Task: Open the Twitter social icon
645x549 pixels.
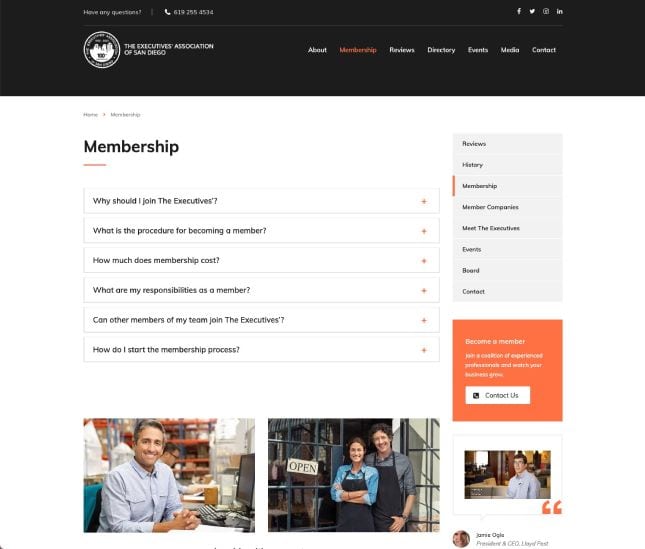Action: 532,11
